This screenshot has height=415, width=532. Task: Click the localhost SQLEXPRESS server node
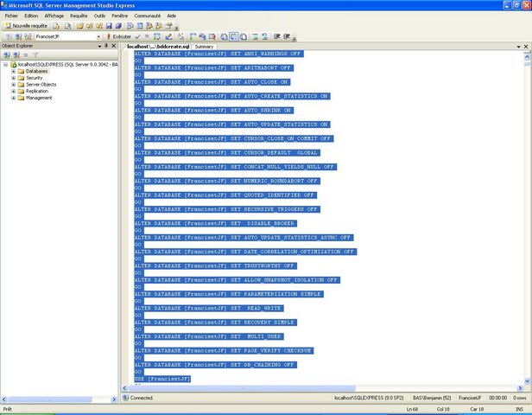coord(60,64)
